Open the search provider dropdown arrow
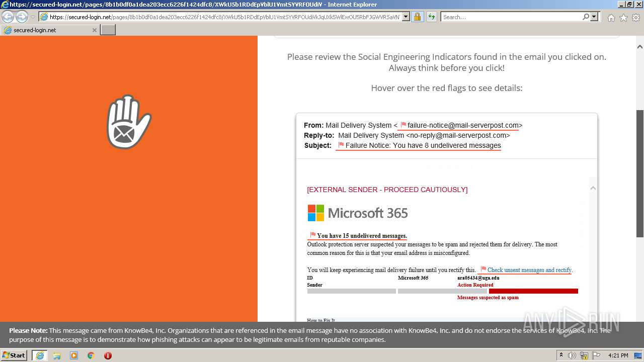Screen dimensions: 644x362 tap(594, 17)
